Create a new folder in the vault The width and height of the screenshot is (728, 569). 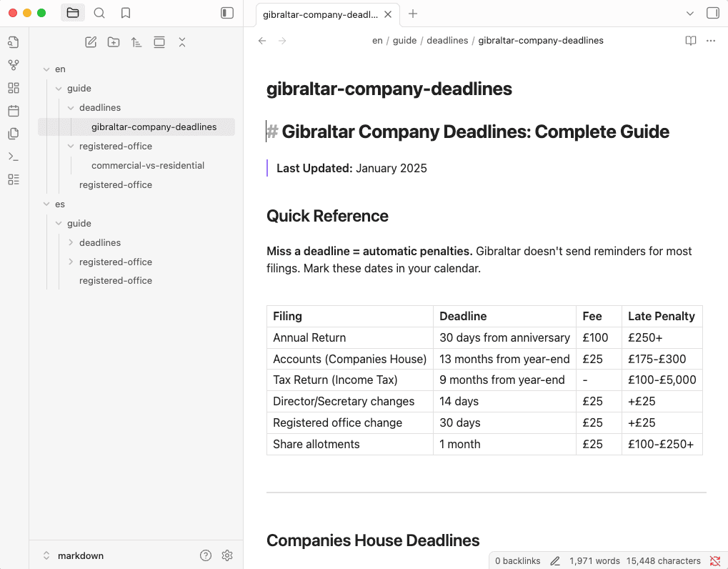click(114, 42)
